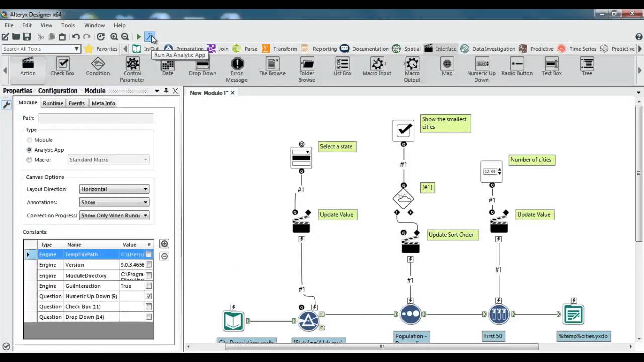Open the Connection Progress dropdown
Image resolution: width=644 pixels, height=362 pixels.
tap(114, 215)
